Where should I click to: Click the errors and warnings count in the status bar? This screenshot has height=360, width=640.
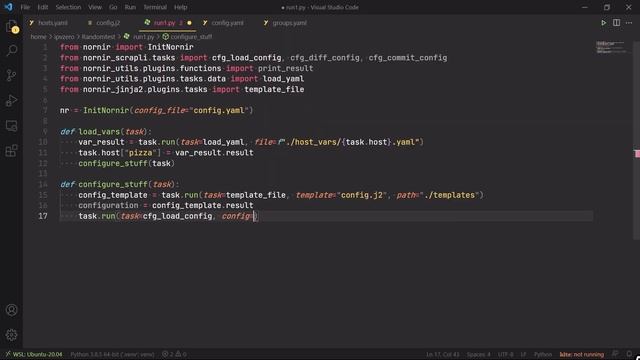(174, 354)
